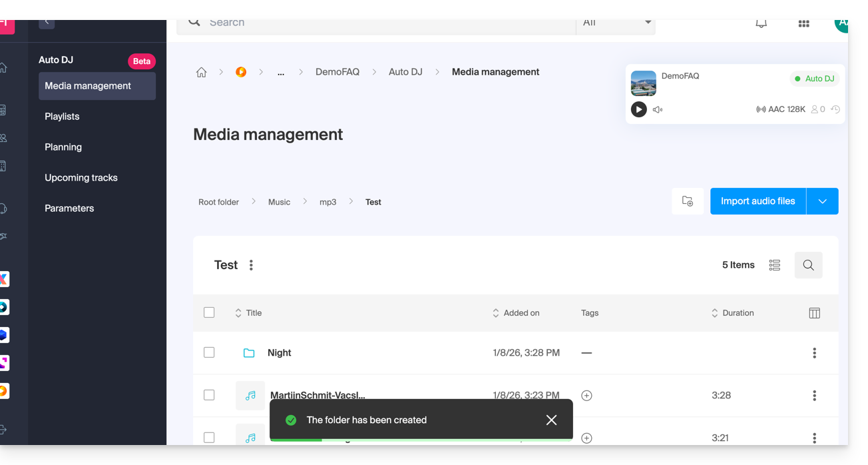The height and width of the screenshot is (465, 868).
Task: Check the Night folder checkbox
Action: click(x=209, y=352)
